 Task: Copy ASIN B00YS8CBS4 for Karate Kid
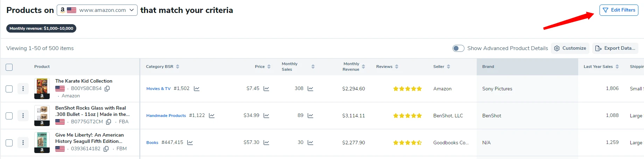(107, 89)
